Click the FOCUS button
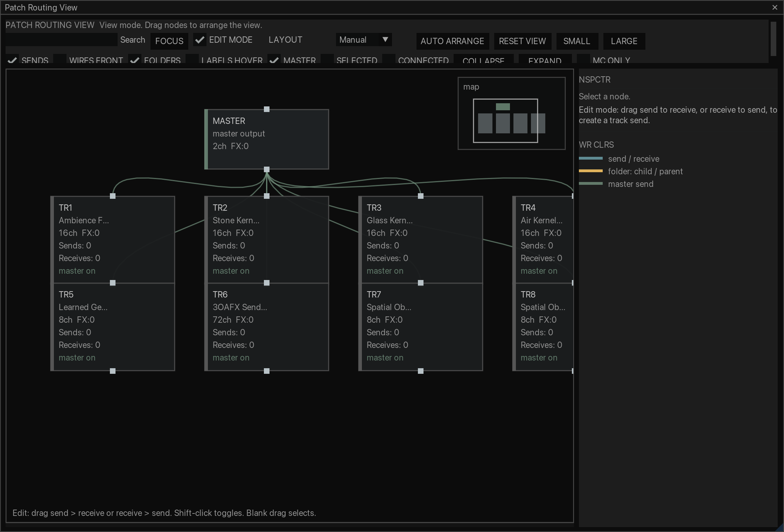Image resolution: width=784 pixels, height=532 pixels. (169, 41)
